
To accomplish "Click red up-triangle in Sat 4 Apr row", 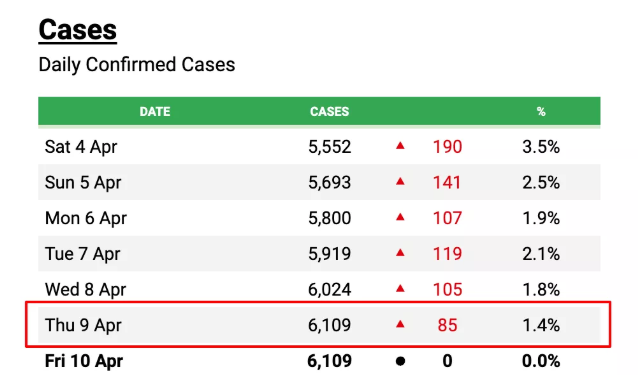I will coord(400,146).
